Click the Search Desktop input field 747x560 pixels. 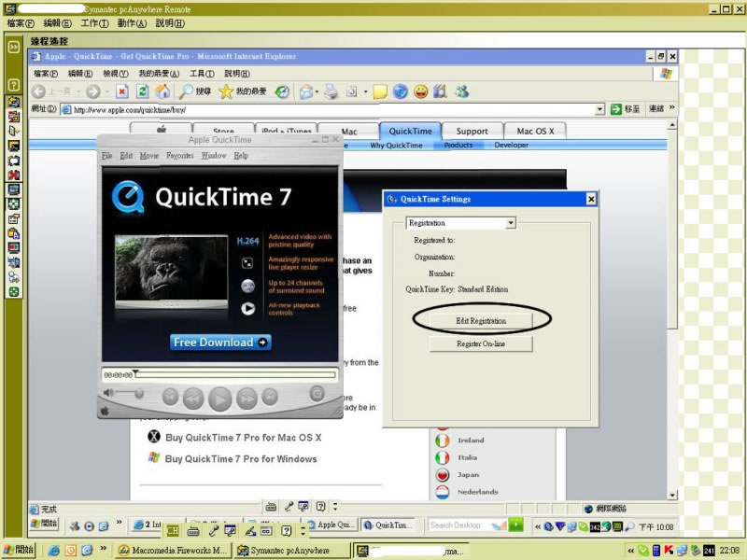(459, 525)
